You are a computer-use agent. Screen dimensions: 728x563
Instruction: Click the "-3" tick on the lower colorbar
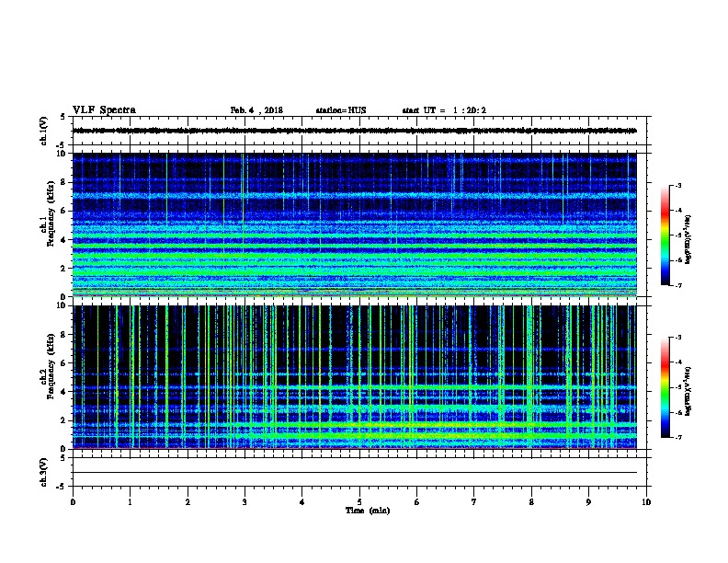tap(678, 338)
